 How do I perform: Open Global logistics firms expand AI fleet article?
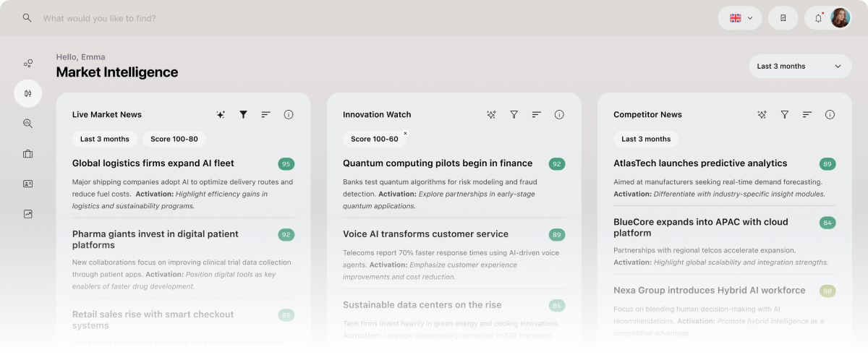[x=153, y=163]
